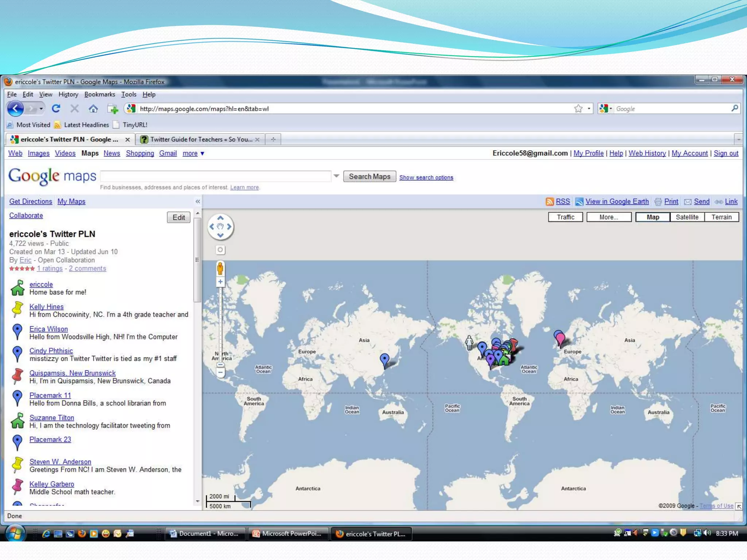Switch the map to Terrain view
Screen dimensions: 747x560
(x=721, y=217)
